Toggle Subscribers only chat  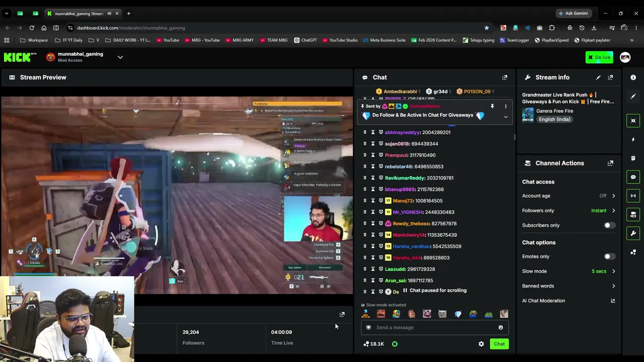(609, 225)
